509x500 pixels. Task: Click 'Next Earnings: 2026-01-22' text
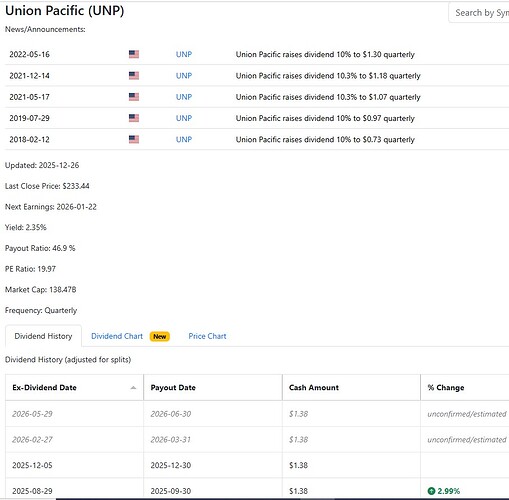pyautogui.click(x=51, y=207)
